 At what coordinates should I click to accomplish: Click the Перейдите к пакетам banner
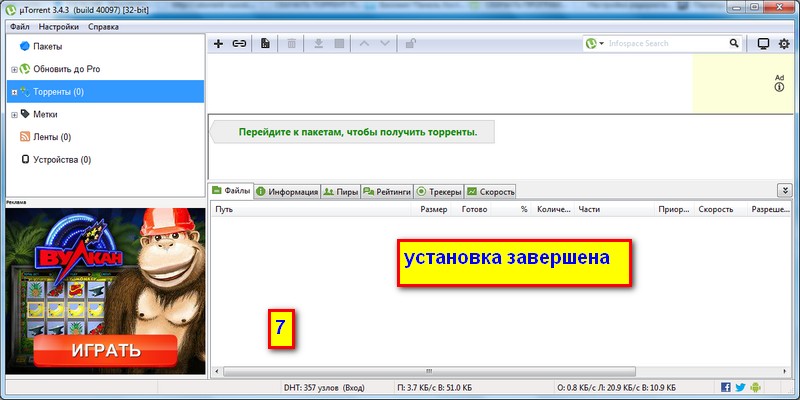coord(353,132)
